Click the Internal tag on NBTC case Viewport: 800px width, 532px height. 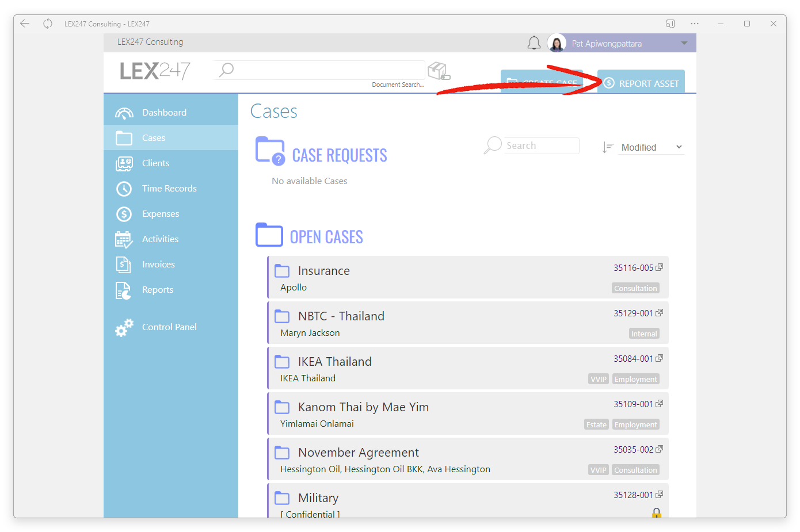pyautogui.click(x=644, y=334)
